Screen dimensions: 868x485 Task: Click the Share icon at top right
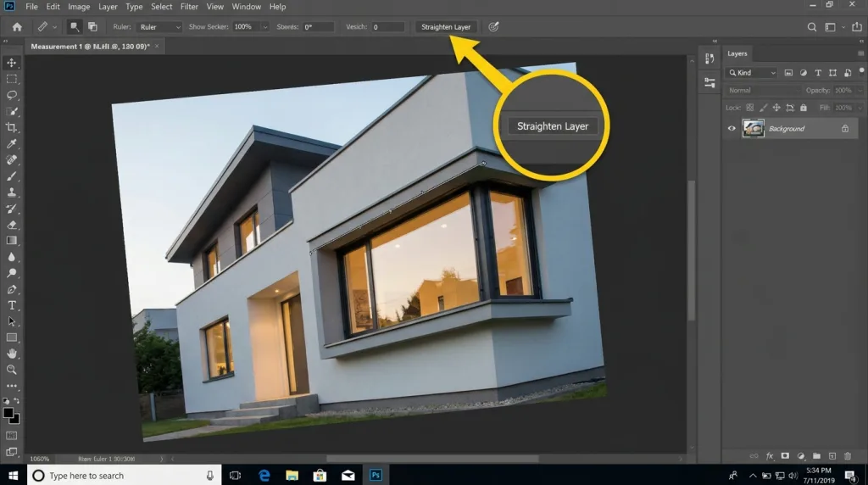[857, 26]
